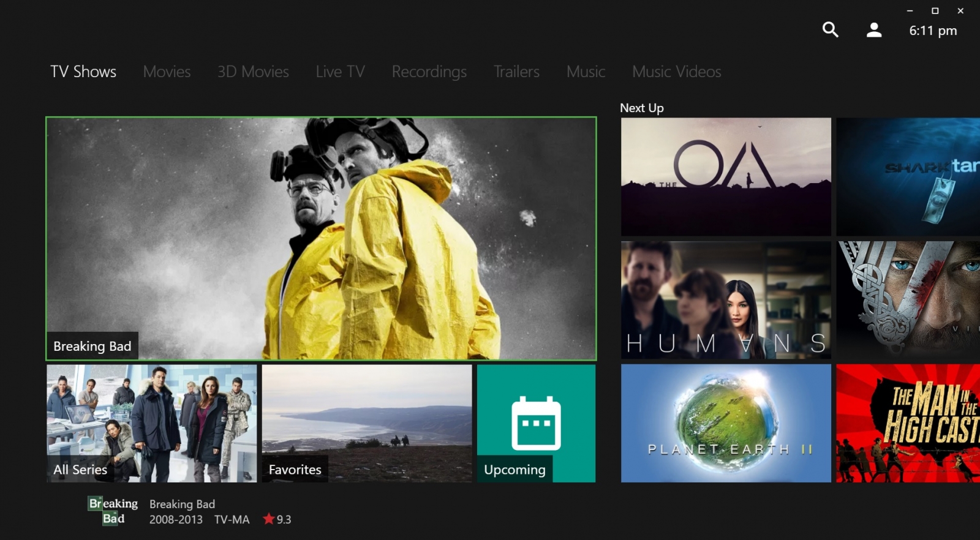Click the Breaking Bad title text below tiles
980x540 pixels.
point(182,504)
